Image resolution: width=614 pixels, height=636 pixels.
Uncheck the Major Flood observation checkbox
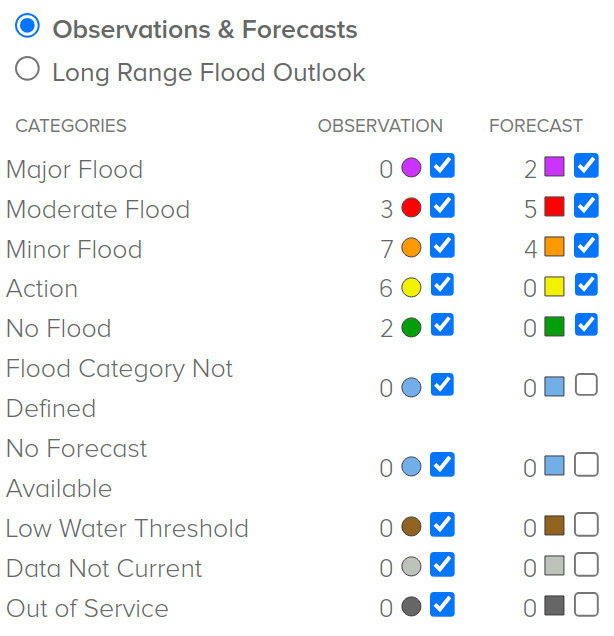coord(442,165)
